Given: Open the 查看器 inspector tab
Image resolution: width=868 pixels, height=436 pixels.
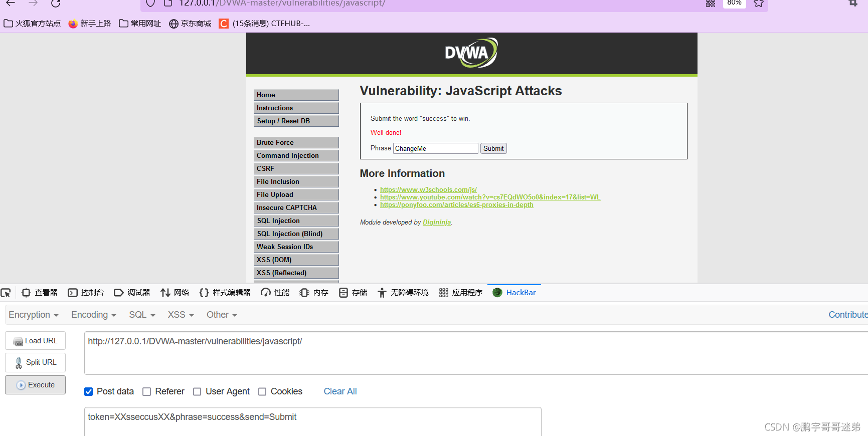Looking at the screenshot, I should pos(40,293).
